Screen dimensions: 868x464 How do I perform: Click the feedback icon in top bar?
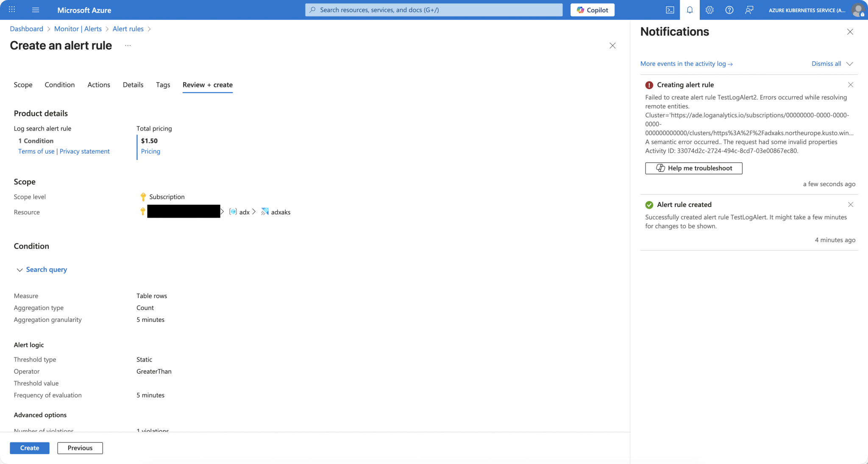[x=749, y=10]
